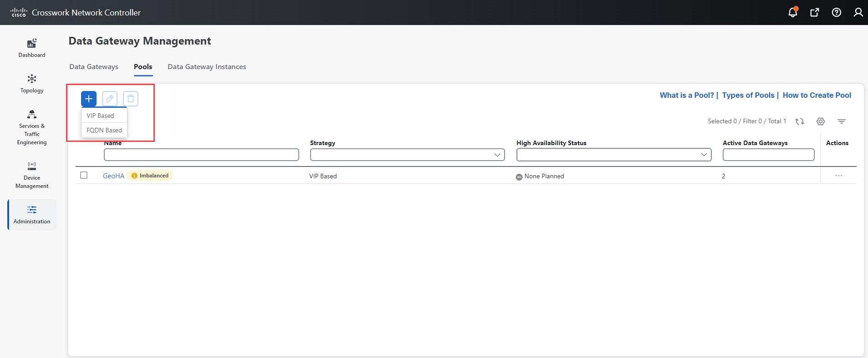Viewport: 868px width, 358px height.
Task: Open the help question mark icon
Action: (837, 12)
